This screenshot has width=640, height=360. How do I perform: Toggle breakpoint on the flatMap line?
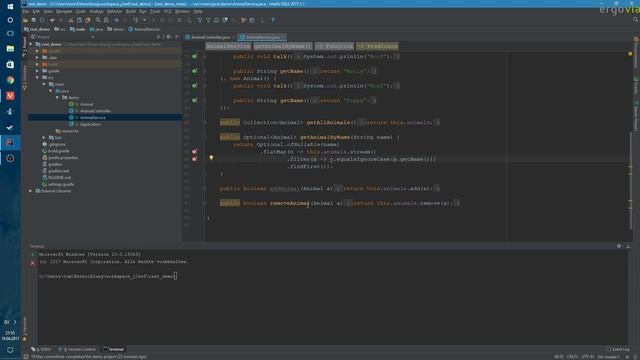point(195,152)
